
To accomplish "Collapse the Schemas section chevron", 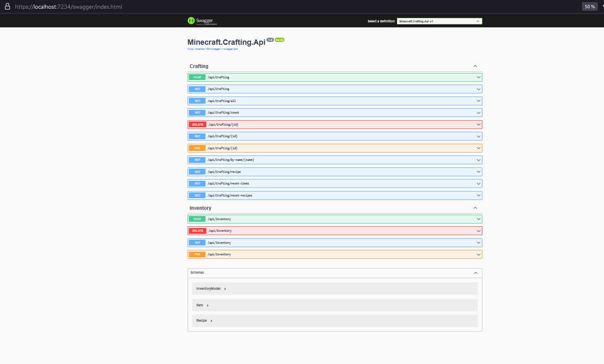I will (x=476, y=273).
